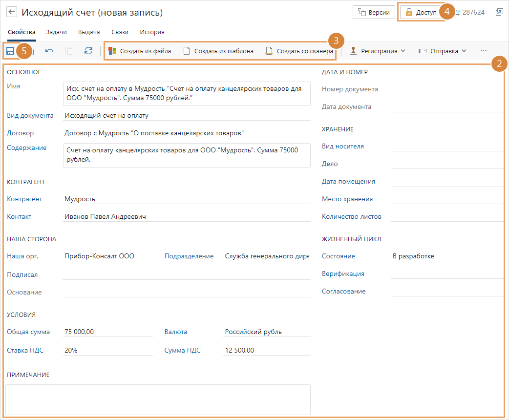Click the Версии button

(374, 12)
